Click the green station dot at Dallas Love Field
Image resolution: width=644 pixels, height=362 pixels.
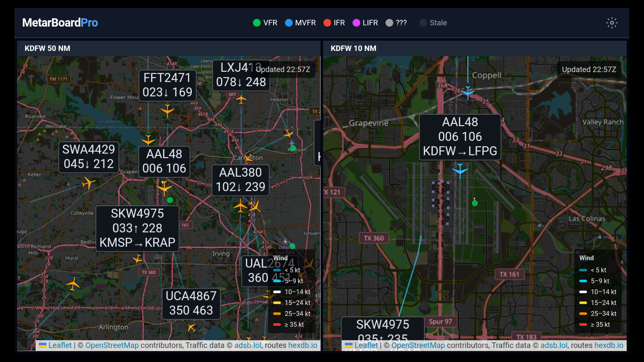[292, 246]
